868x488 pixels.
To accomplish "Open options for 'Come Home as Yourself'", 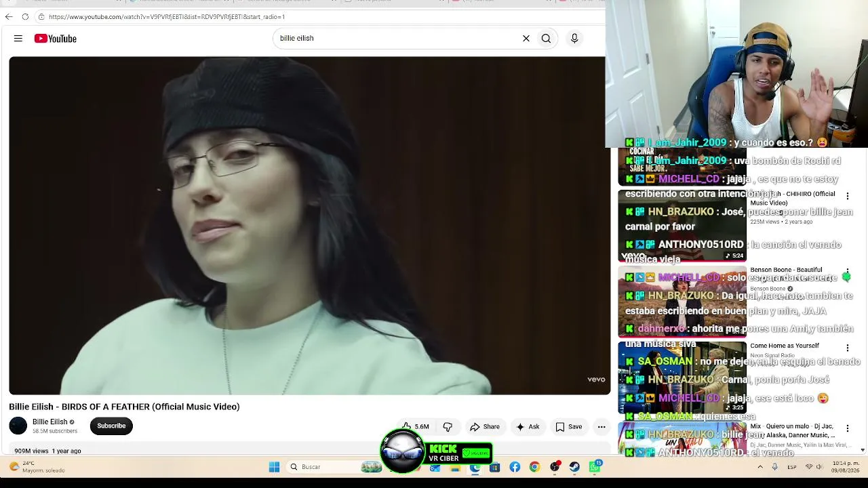I will pos(847,348).
